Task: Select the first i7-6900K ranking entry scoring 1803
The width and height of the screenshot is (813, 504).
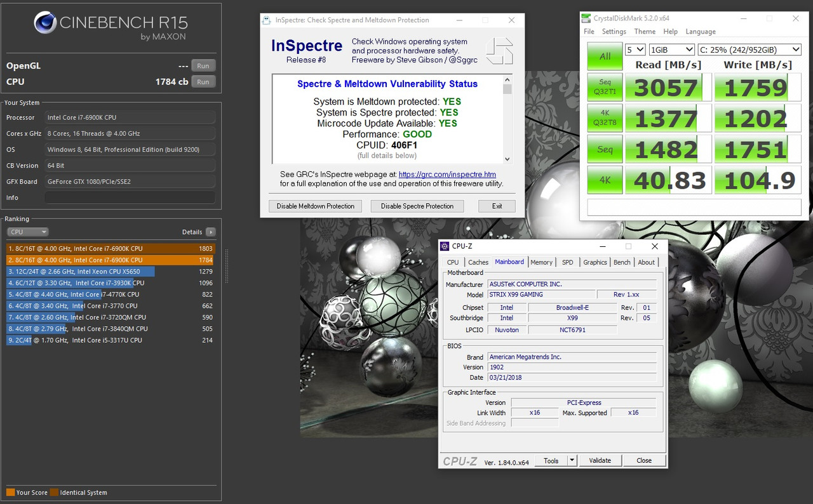Action: pyautogui.click(x=111, y=249)
